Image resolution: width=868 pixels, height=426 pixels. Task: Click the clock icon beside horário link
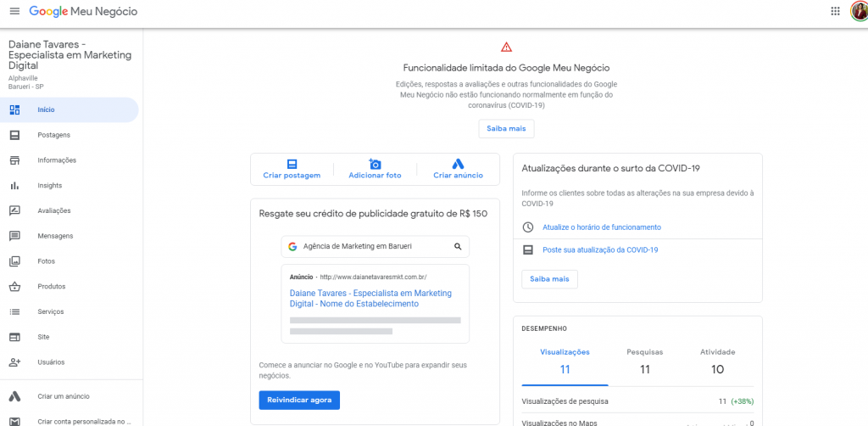pyautogui.click(x=528, y=227)
